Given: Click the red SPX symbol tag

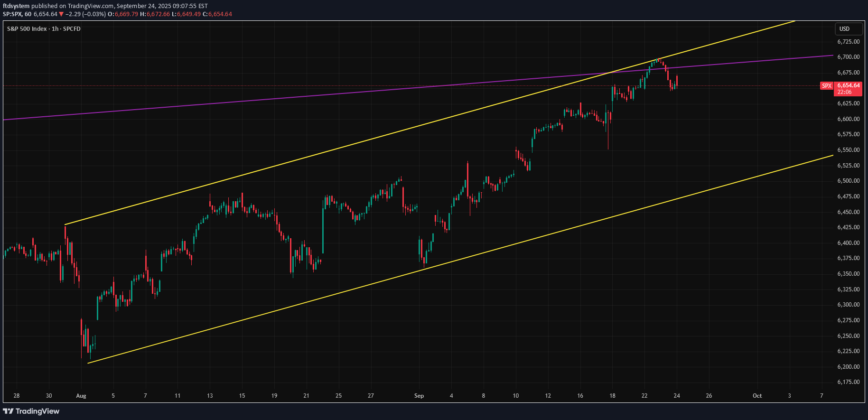Looking at the screenshot, I should (x=827, y=86).
